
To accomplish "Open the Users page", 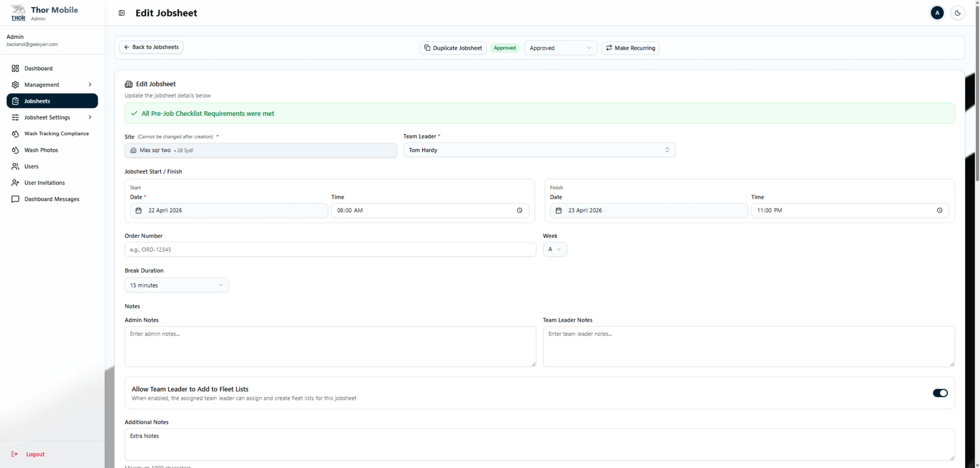I will pos(52,166).
